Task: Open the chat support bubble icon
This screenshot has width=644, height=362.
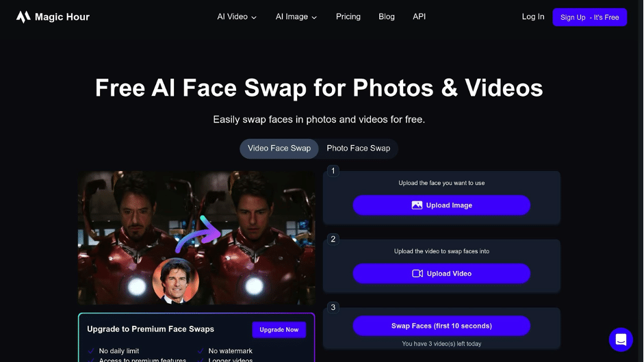Action: (621, 339)
